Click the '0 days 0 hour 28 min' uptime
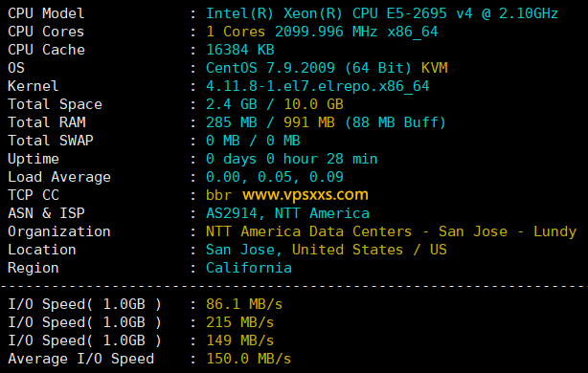The width and height of the screenshot is (588, 373). (292, 159)
